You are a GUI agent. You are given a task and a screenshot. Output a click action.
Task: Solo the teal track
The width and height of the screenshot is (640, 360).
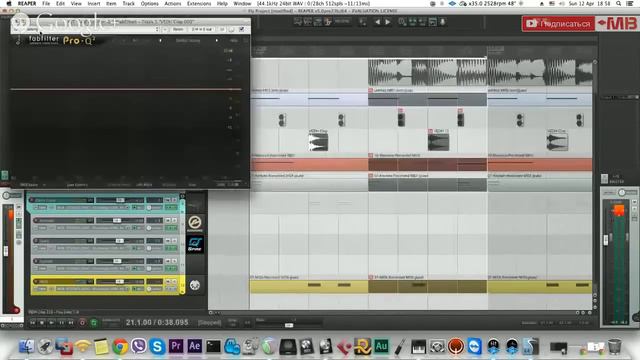[x=174, y=200]
